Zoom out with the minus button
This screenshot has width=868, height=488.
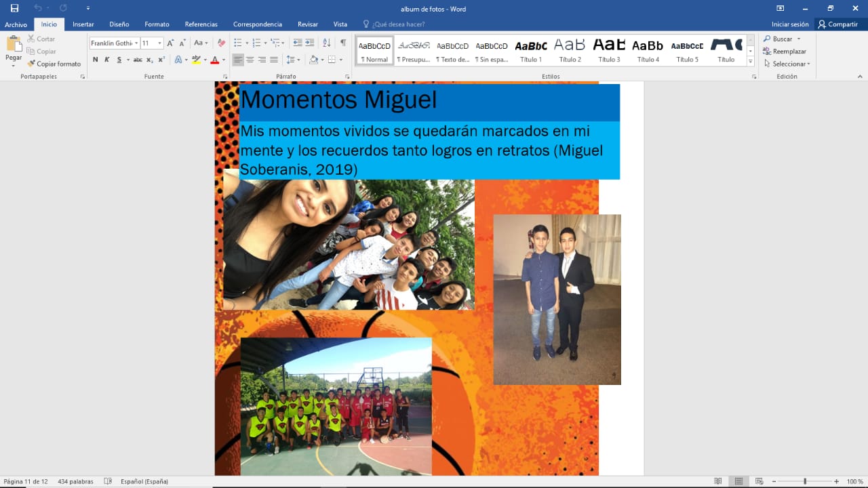click(x=774, y=481)
